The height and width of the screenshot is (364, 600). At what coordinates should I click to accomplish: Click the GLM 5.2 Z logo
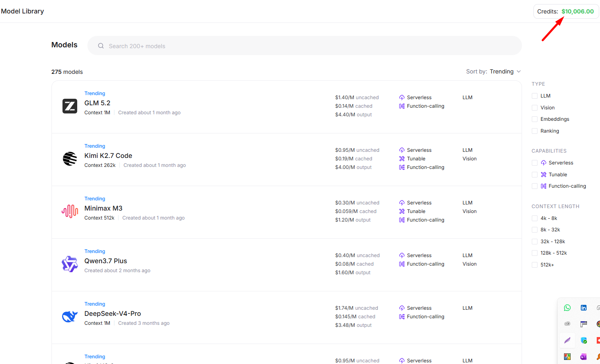coord(70,106)
